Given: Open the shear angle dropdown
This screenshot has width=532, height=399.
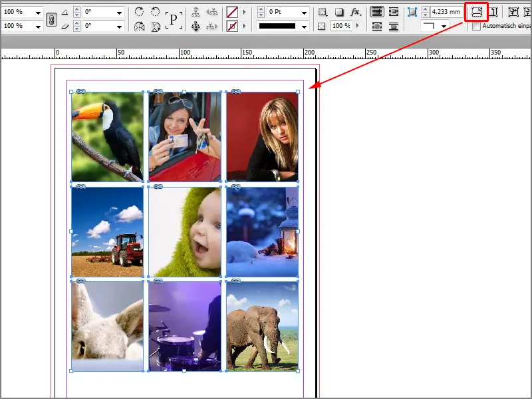Looking at the screenshot, I should tap(120, 27).
